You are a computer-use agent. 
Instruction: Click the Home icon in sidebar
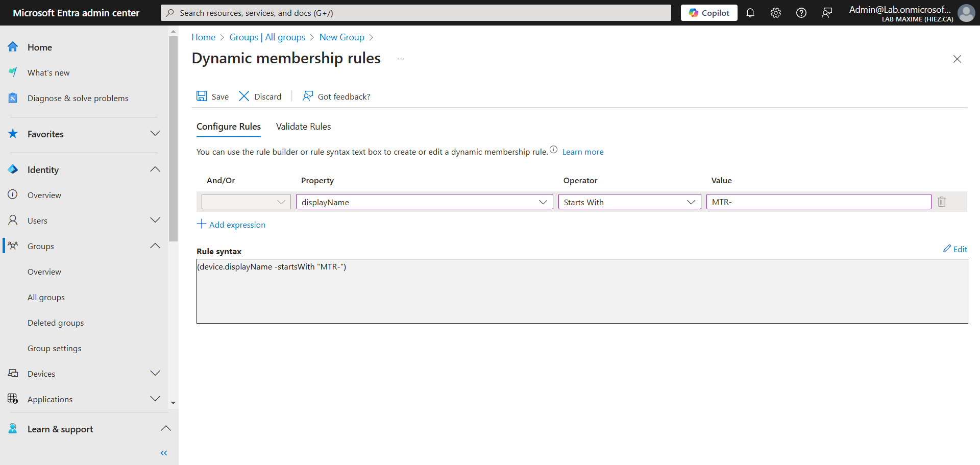pyautogui.click(x=13, y=47)
